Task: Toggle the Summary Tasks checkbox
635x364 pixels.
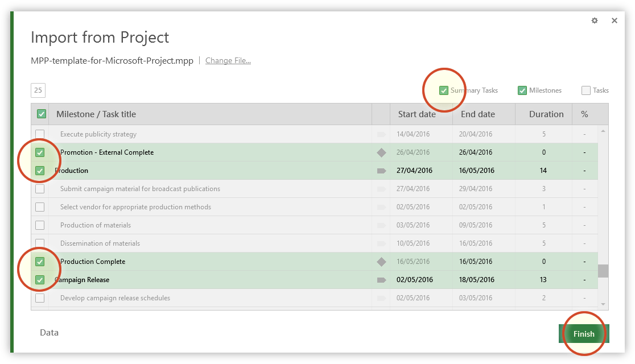Action: pyautogui.click(x=444, y=90)
